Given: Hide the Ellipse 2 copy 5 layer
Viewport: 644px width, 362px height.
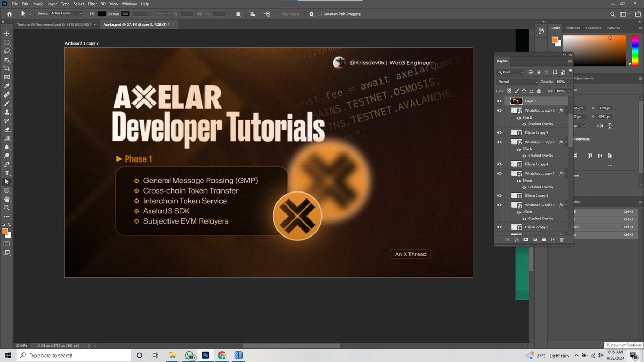Looking at the screenshot, I should click(x=500, y=132).
